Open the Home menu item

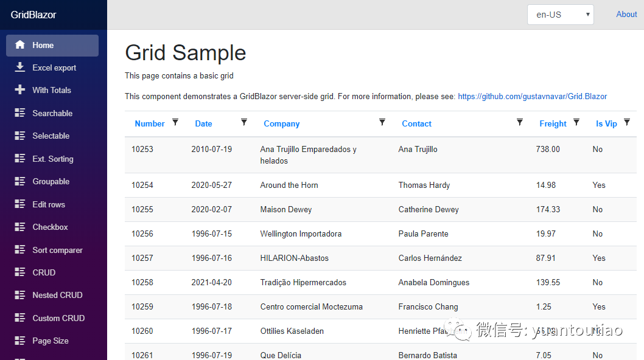[52, 45]
